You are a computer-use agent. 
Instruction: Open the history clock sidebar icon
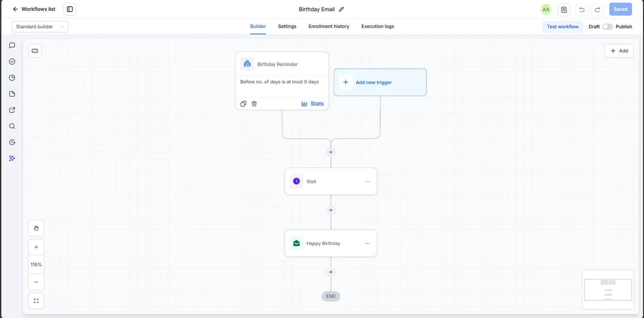click(x=12, y=142)
